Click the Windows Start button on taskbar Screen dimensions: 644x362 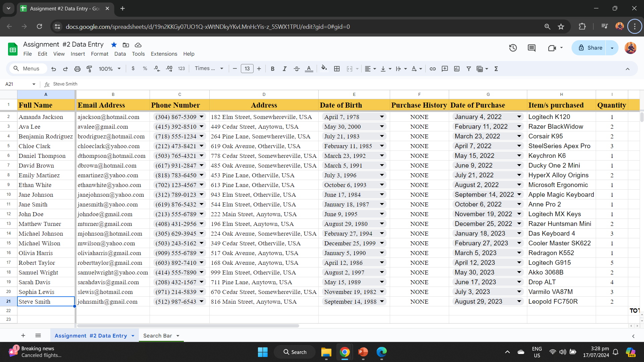tap(263, 352)
